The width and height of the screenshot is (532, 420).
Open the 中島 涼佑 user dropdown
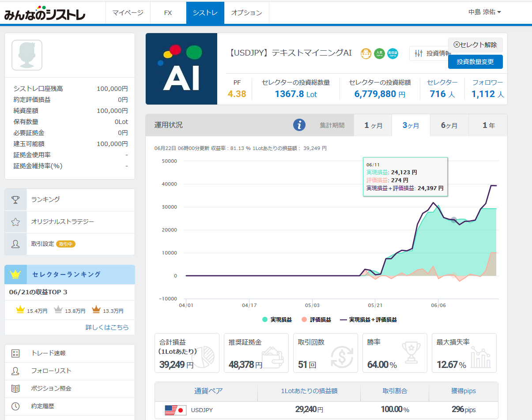484,12
